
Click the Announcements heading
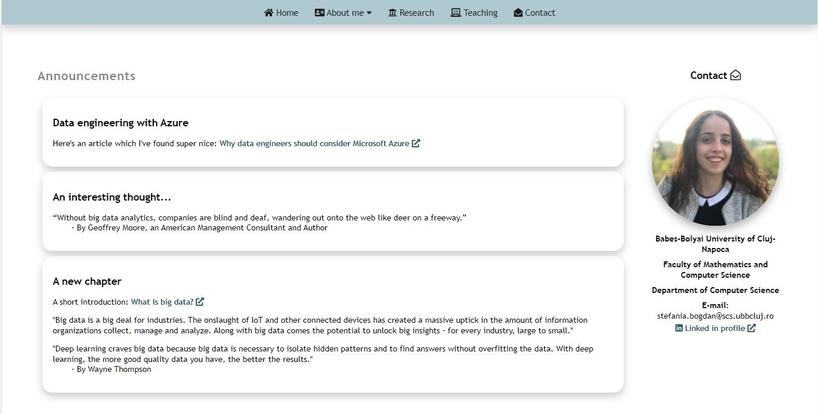pyautogui.click(x=87, y=76)
